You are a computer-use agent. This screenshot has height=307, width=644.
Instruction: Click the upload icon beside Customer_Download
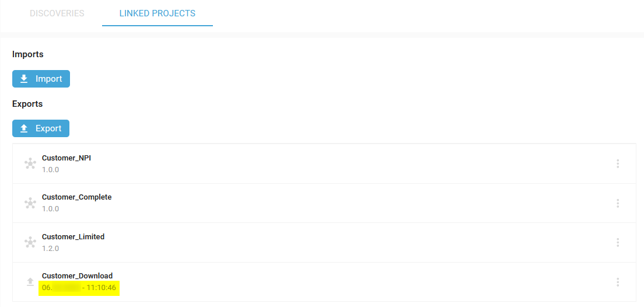point(30,282)
